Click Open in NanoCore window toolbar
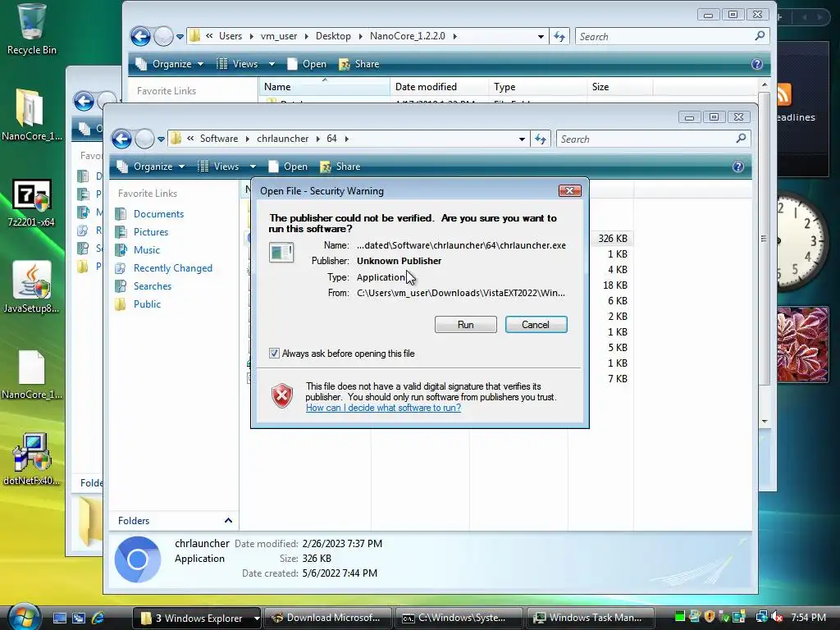 click(x=307, y=64)
